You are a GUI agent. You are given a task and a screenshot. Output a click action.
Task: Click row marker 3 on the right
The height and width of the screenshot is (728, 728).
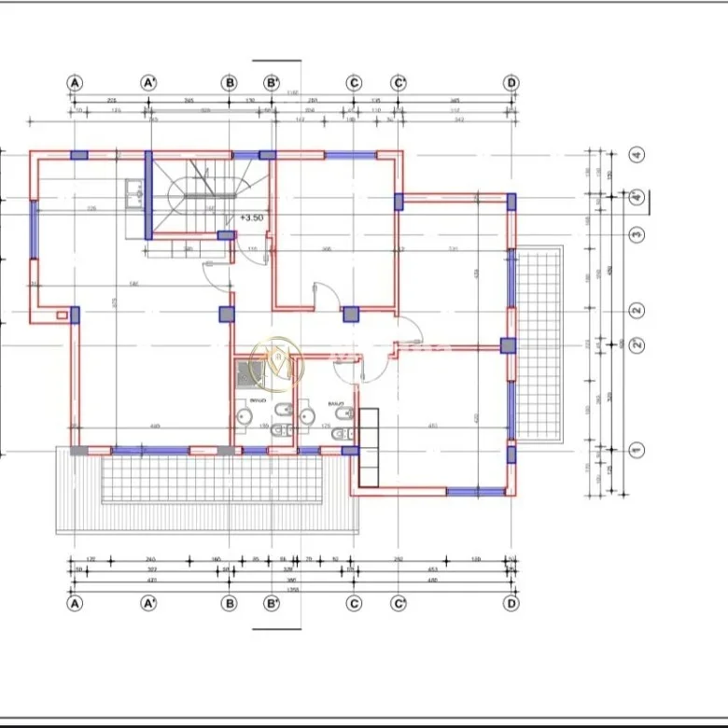(637, 234)
